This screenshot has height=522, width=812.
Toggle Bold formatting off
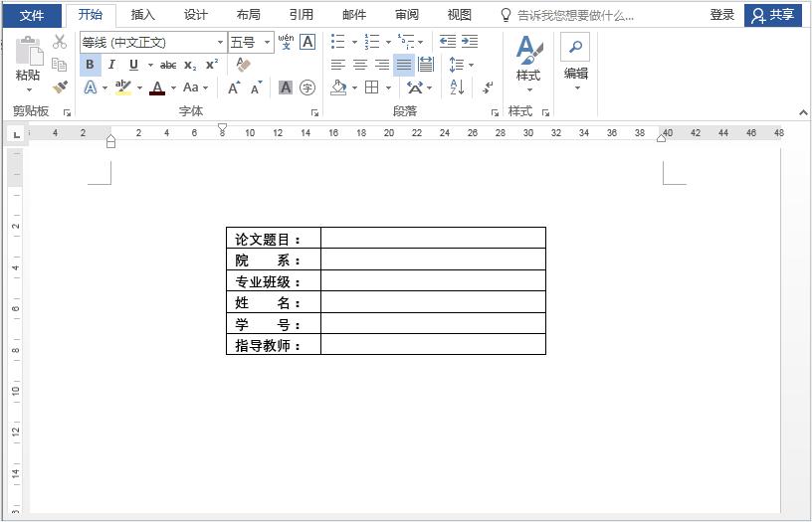(90, 65)
